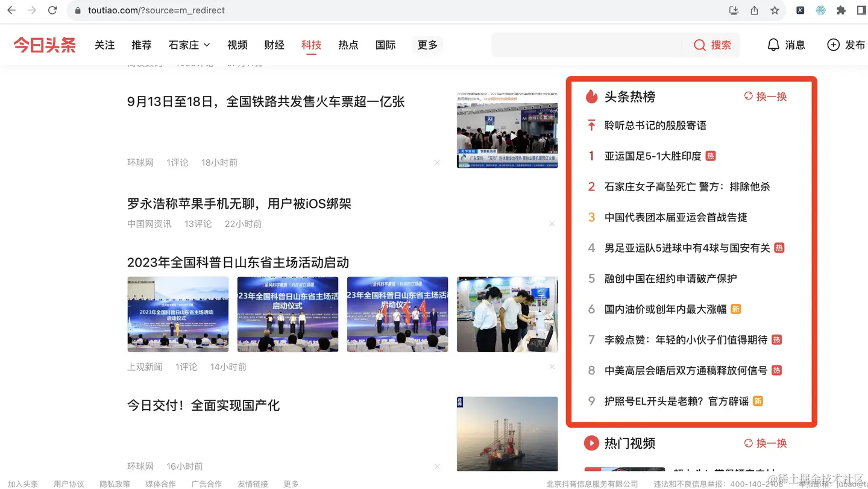Click 媒体合作 footer link
The width and height of the screenshot is (868, 489).
click(160, 484)
